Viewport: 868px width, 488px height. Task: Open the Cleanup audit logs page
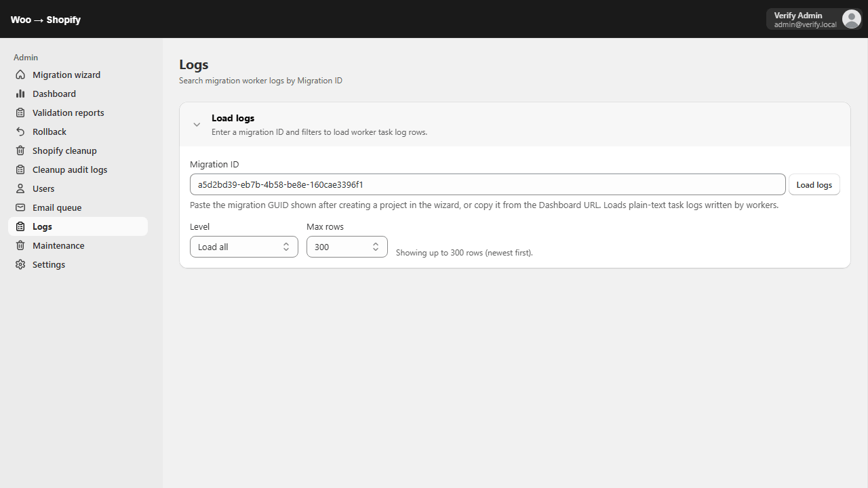(78, 169)
